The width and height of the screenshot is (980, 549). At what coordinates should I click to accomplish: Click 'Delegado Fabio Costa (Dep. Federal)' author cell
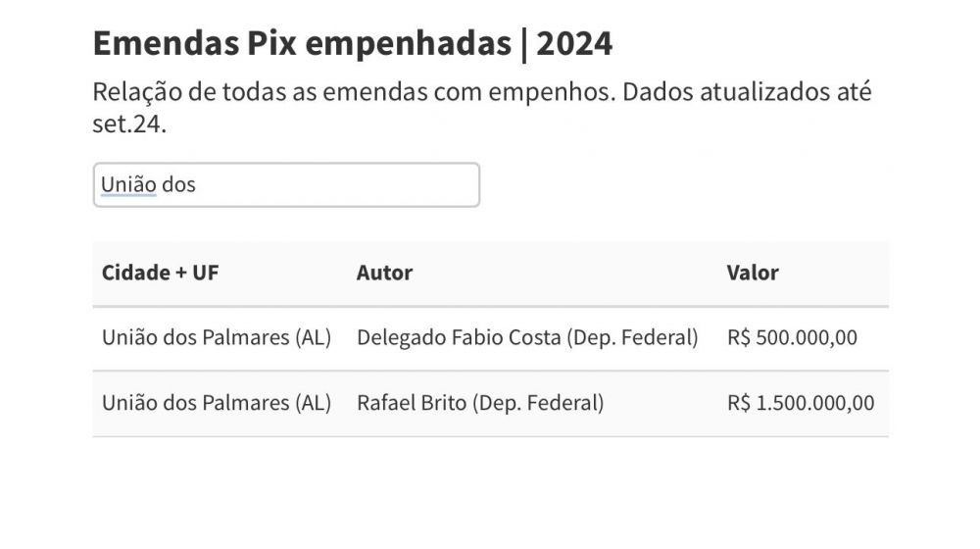(527, 337)
